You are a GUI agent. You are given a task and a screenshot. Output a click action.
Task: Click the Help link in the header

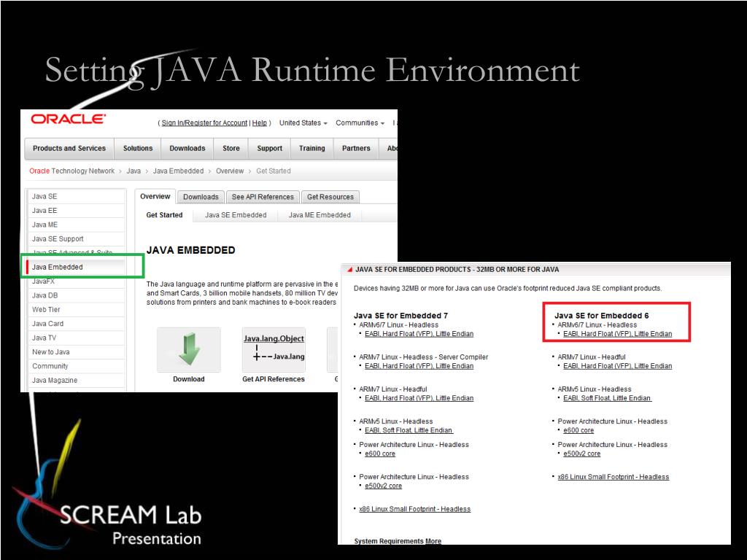pos(260,122)
